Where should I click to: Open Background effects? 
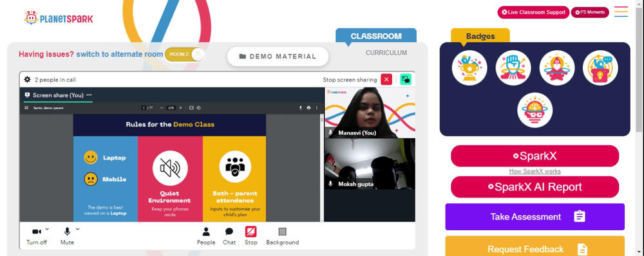283,236
